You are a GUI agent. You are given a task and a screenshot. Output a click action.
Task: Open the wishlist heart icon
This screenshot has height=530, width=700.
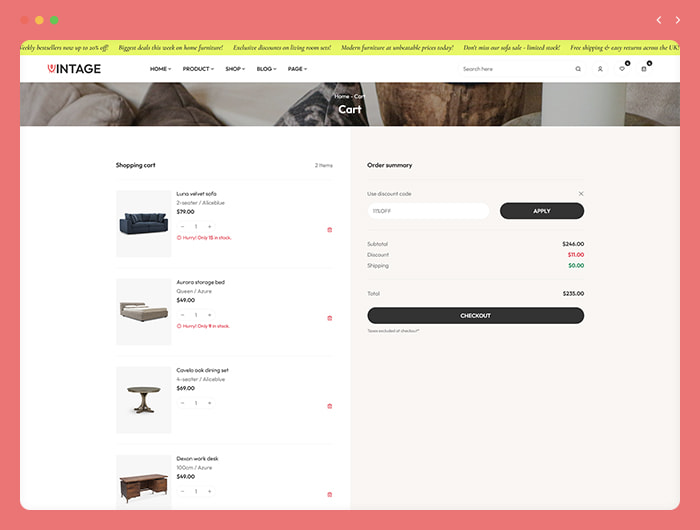[622, 69]
